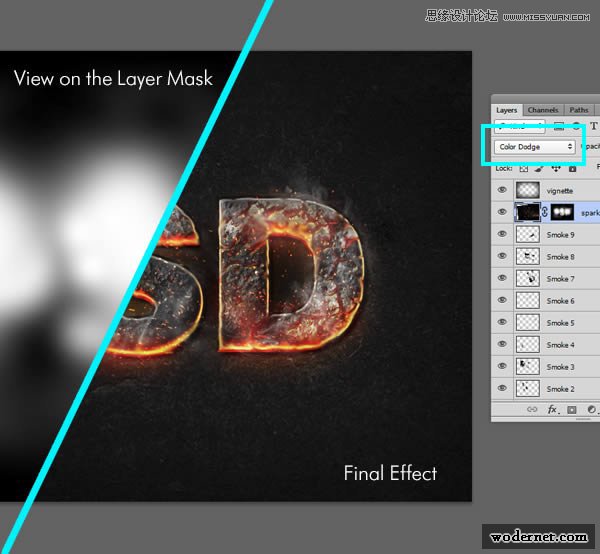
Task: Toggle visibility of Smoke 9 layer
Action: pos(502,234)
